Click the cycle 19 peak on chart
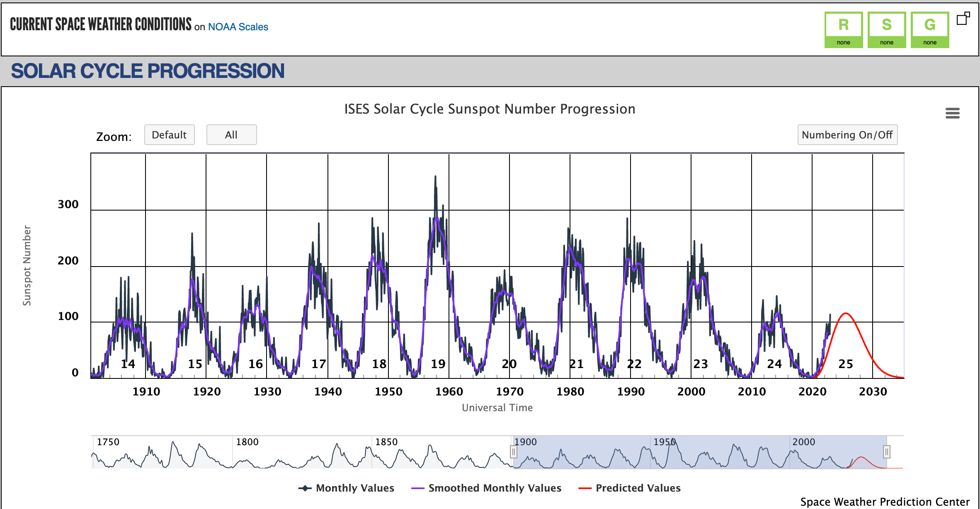The width and height of the screenshot is (980, 509). pyautogui.click(x=435, y=177)
